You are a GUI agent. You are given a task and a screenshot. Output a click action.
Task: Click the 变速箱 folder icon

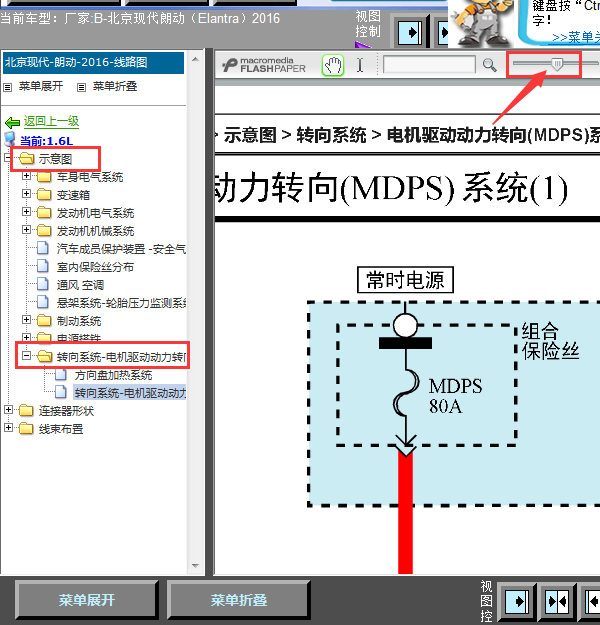click(x=44, y=195)
